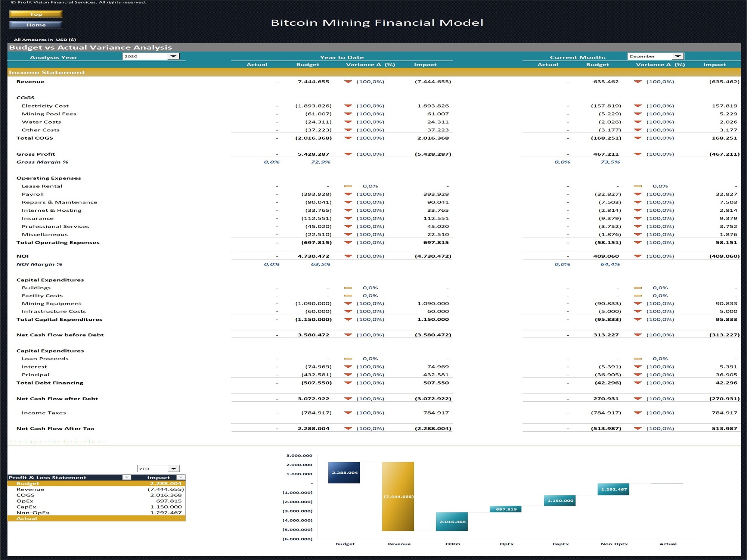This screenshot has height=560, width=747.
Task: Click the red variance triangle for Revenue YTD
Action: [348, 81]
